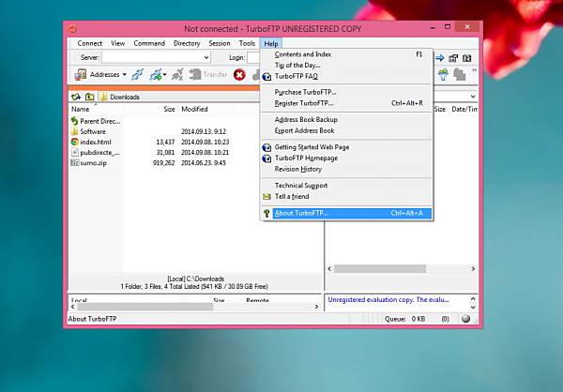Choose Tip of the Day menu entry

coord(347,66)
